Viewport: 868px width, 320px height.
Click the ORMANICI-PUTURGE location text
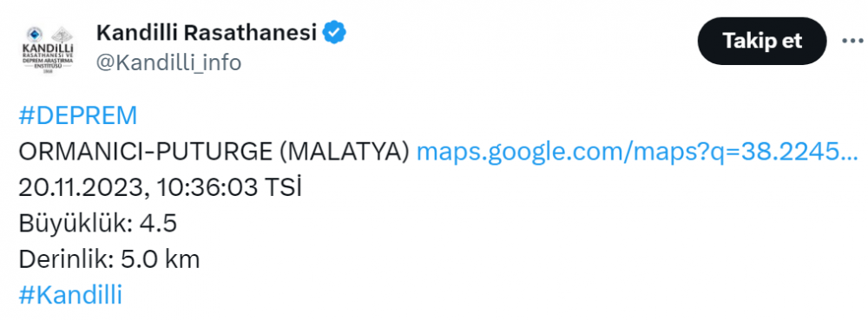click(146, 153)
